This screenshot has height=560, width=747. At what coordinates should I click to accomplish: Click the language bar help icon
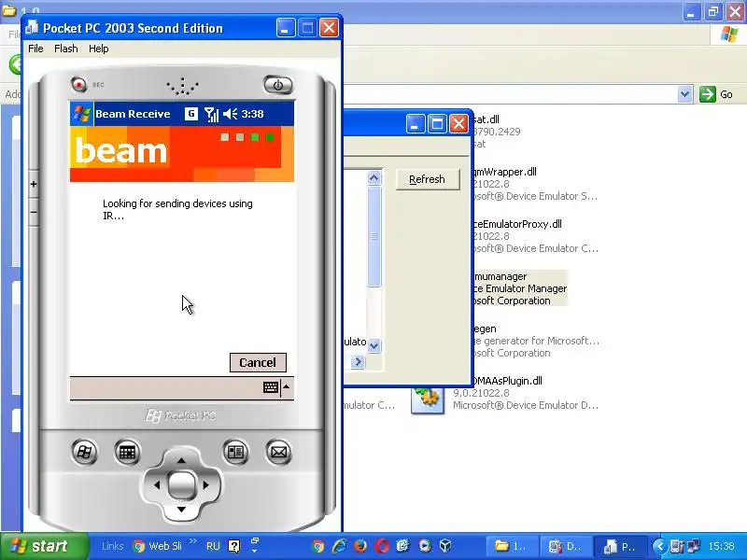234,546
